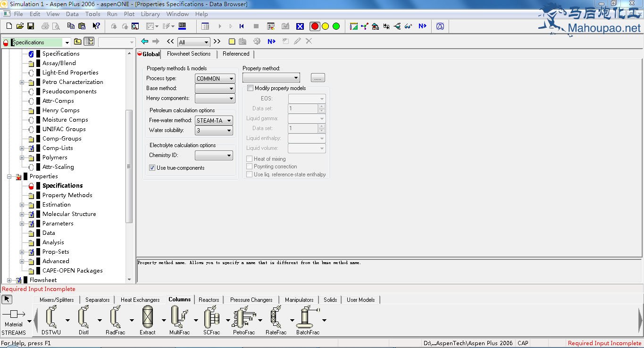The height and width of the screenshot is (348, 644).
Task: Toggle the Data Browser tree view icon
Action: pos(89,41)
